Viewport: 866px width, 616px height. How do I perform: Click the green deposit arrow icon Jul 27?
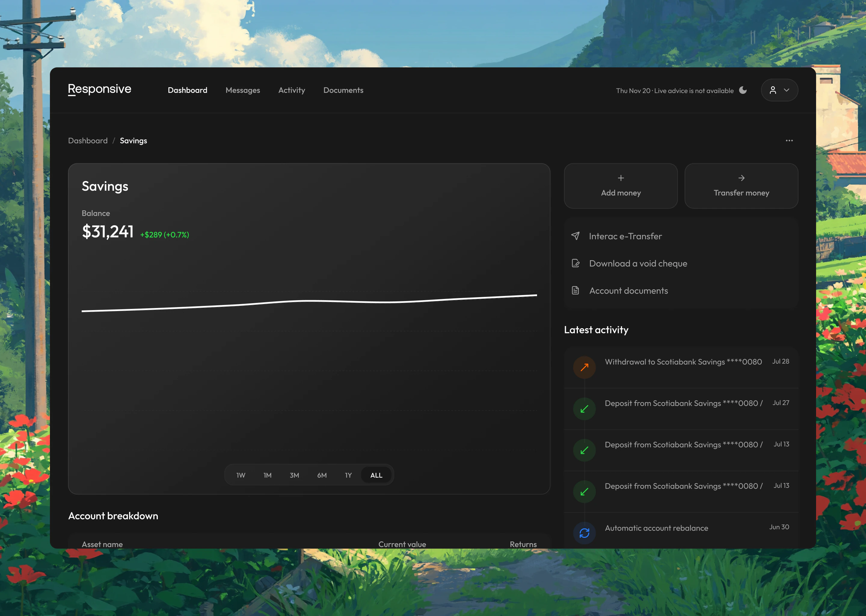coord(584,408)
